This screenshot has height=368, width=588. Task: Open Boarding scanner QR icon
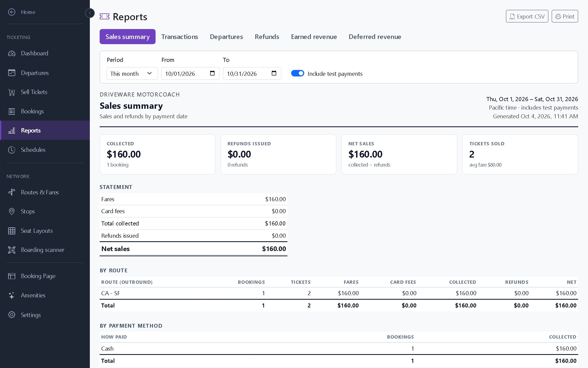click(x=12, y=250)
